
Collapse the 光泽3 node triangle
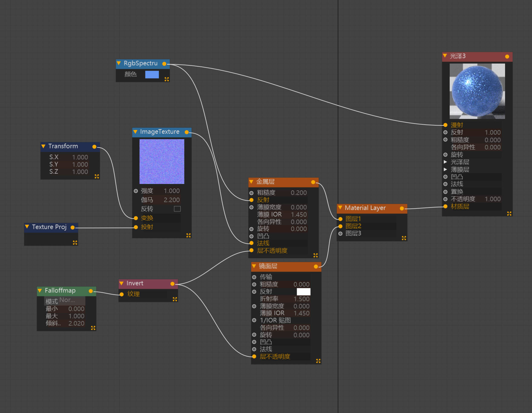point(445,56)
